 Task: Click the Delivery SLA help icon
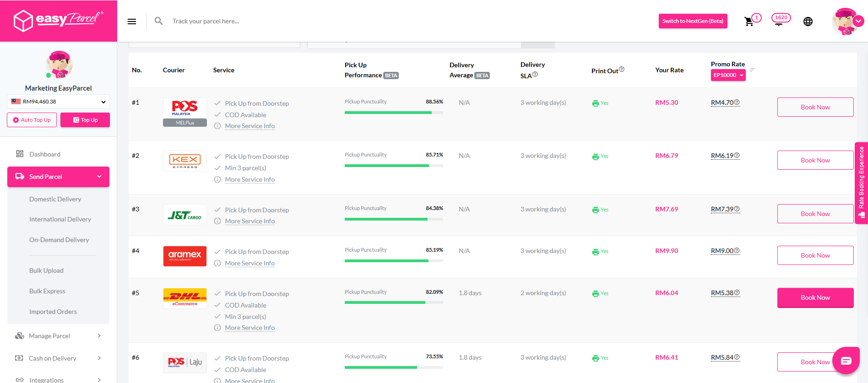pos(535,74)
